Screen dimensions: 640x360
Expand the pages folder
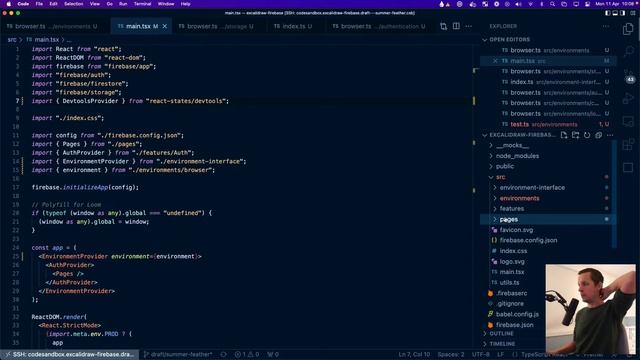pyautogui.click(x=509, y=219)
